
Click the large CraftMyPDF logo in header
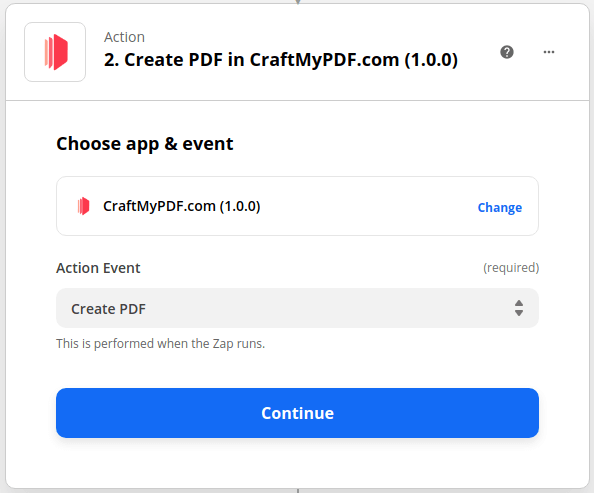coord(55,52)
